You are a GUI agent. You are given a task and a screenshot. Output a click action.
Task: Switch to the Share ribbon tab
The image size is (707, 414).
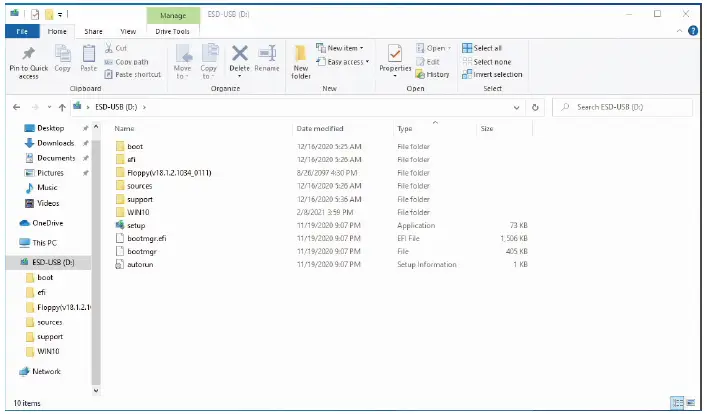pos(93,31)
